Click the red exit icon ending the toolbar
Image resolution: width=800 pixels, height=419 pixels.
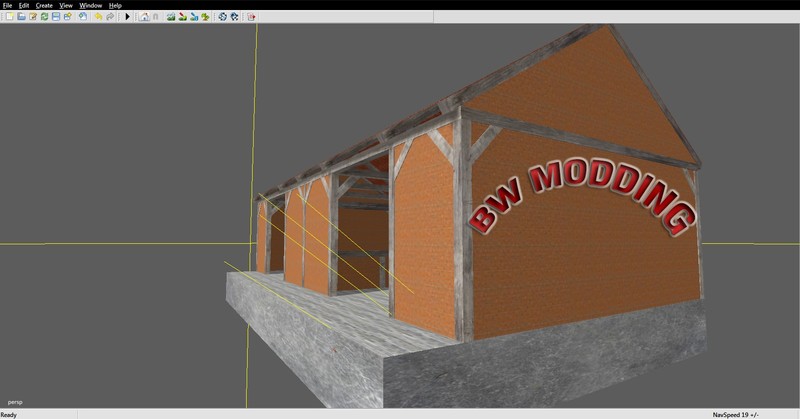click(x=251, y=17)
